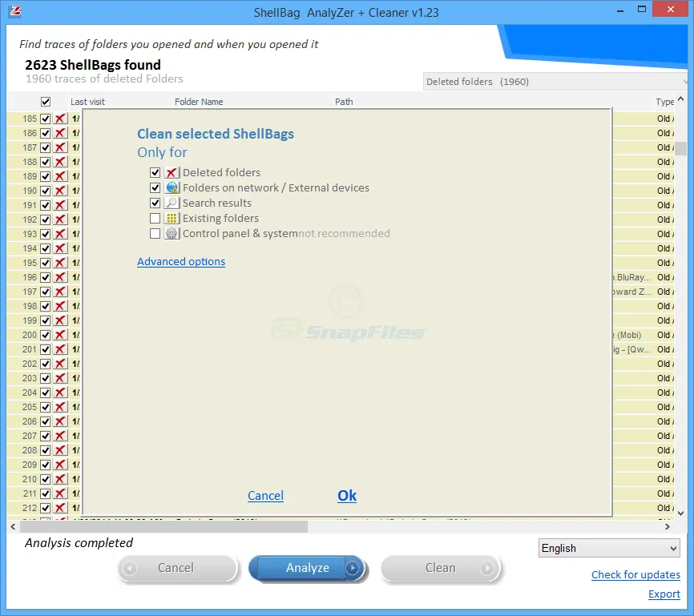
Task: Click the red X icon in row 200
Action: (x=60, y=335)
